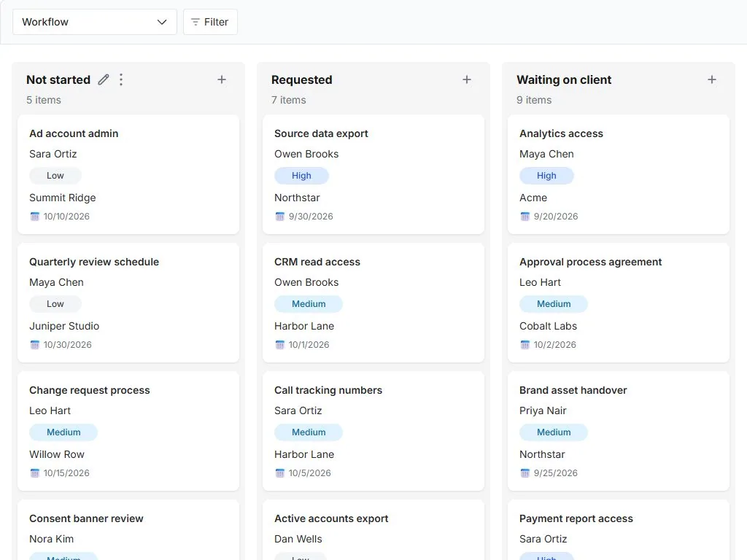This screenshot has width=747, height=560.
Task: Open Quarterly review schedule card
Action: (128, 303)
